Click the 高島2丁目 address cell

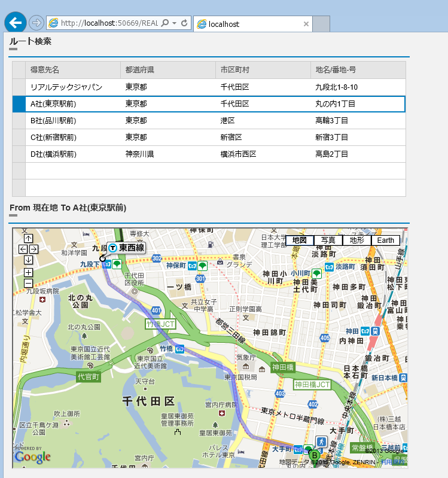[x=358, y=154]
